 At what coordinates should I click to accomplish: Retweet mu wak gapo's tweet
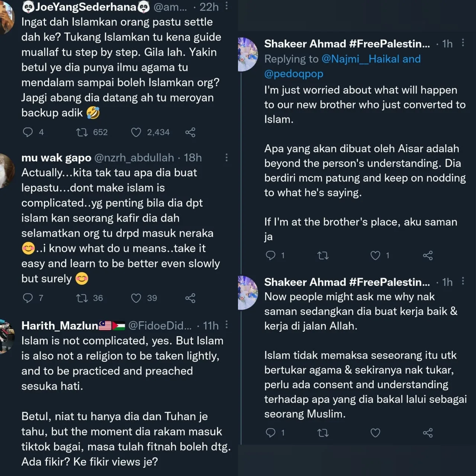point(82,298)
